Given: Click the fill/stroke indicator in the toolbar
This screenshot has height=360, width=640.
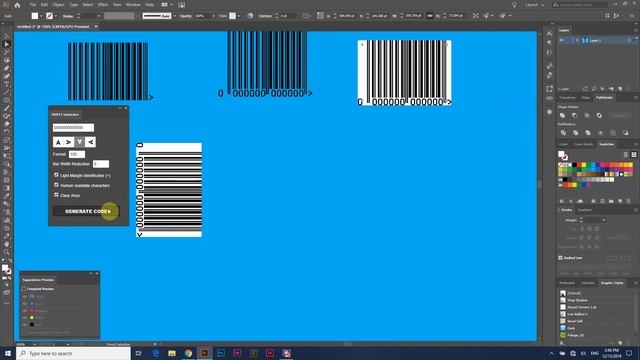Looking at the screenshot, I should coord(7,269).
